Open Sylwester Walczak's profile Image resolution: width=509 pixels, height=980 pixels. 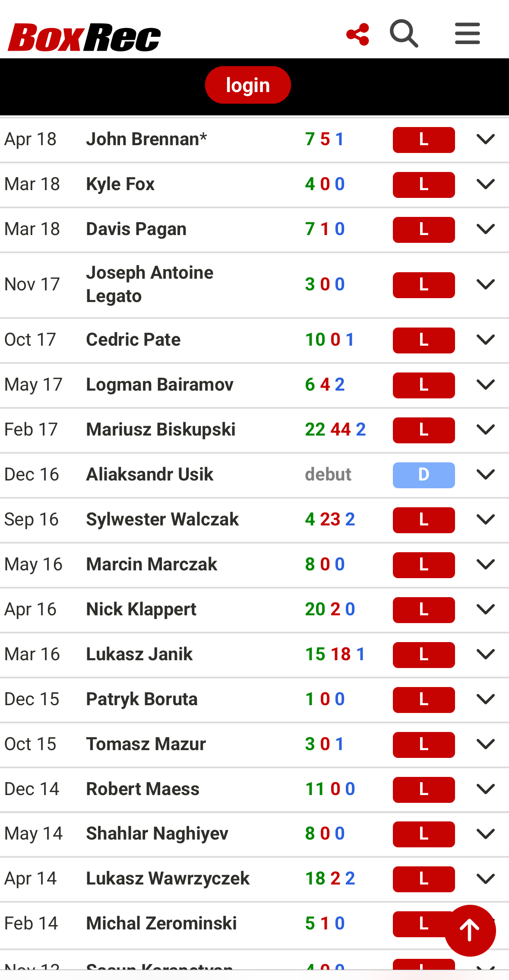pyautogui.click(x=162, y=519)
